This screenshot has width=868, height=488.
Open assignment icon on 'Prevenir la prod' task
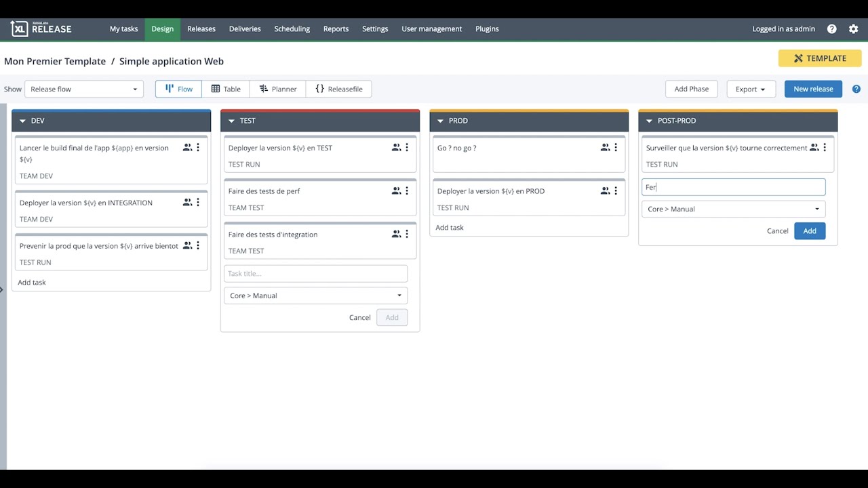188,245
